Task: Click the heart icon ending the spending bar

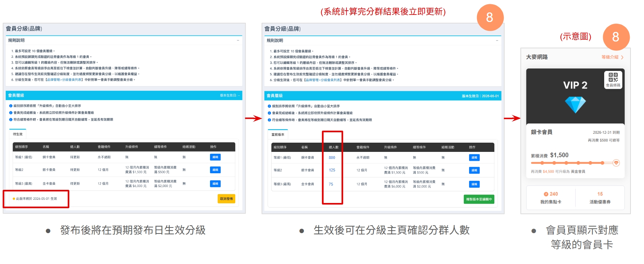Action: (x=616, y=163)
